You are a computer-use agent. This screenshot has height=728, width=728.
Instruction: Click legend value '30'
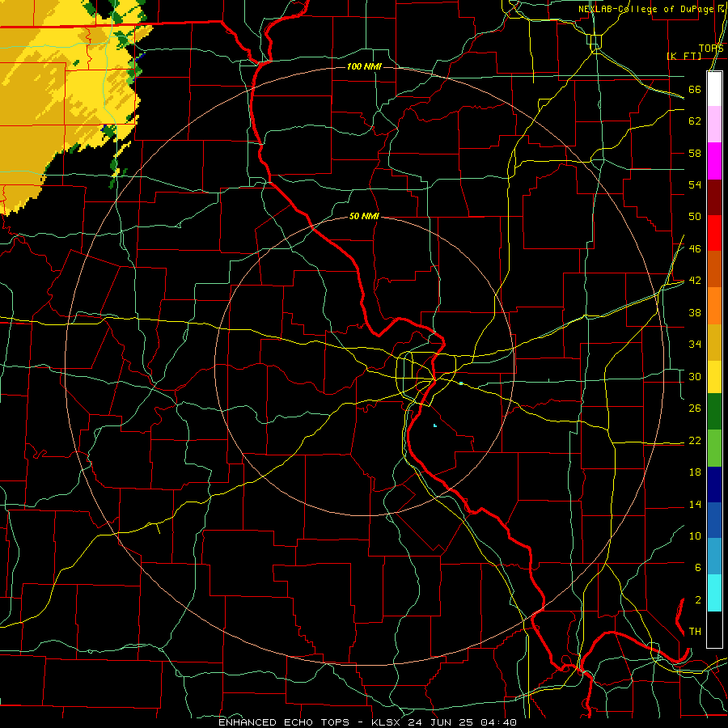(695, 376)
